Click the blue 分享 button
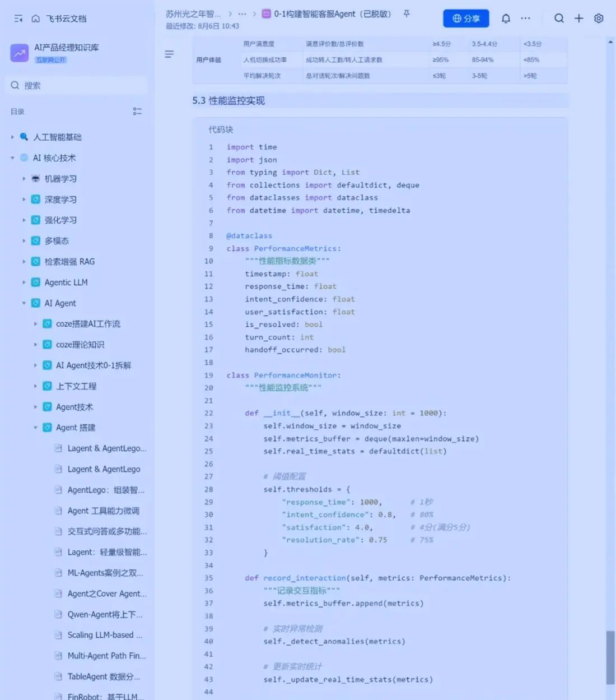The width and height of the screenshot is (616, 700). pyautogui.click(x=466, y=18)
